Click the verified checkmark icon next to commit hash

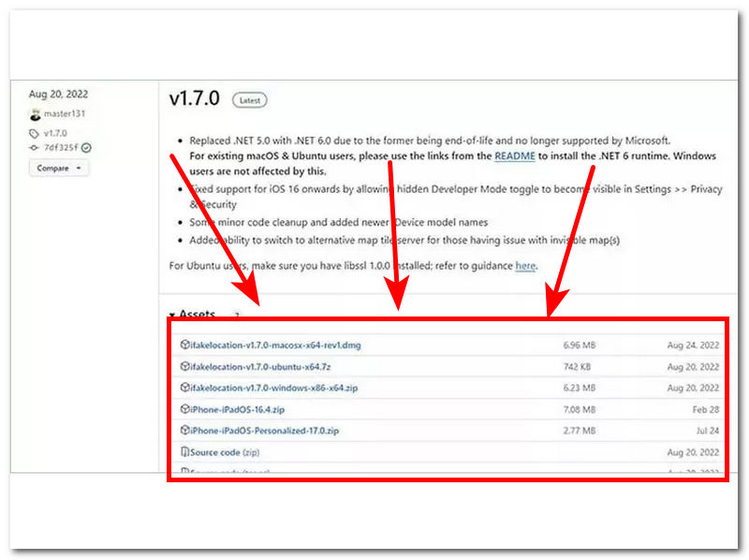tap(86, 148)
